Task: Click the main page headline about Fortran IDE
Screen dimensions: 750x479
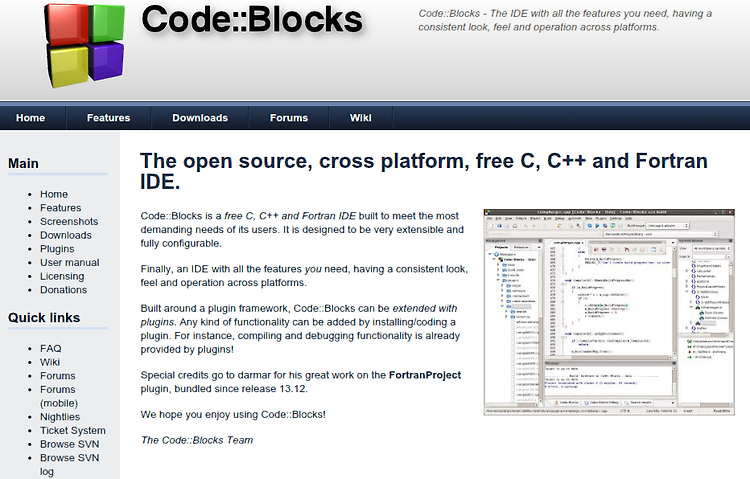Action: point(424,171)
